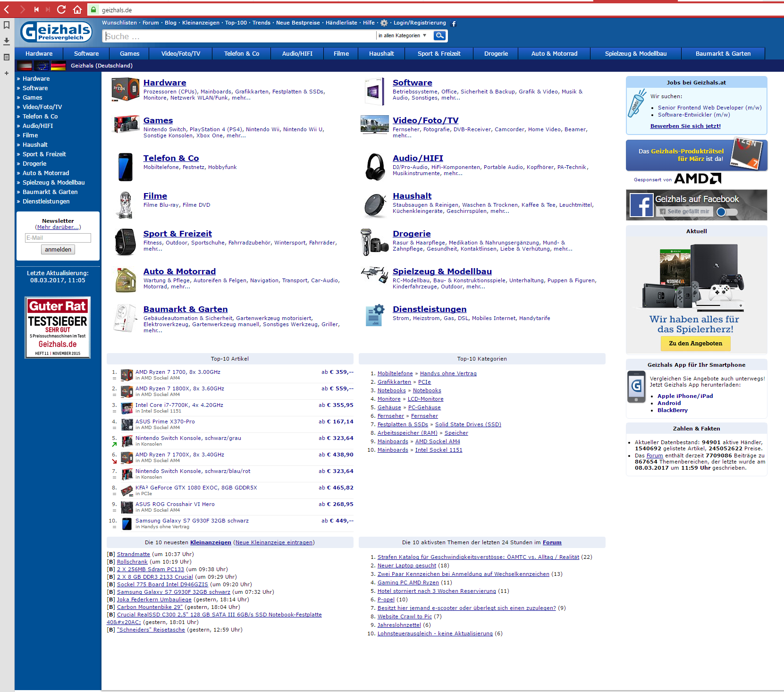784x692 pixels.
Task: Open Telefon & Co in the top navigation bar
Action: tap(242, 54)
